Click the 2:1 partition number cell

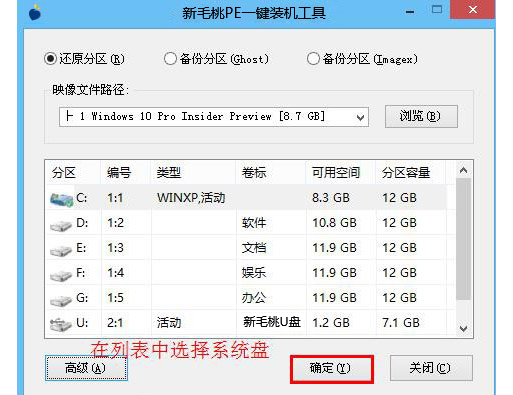pos(115,323)
